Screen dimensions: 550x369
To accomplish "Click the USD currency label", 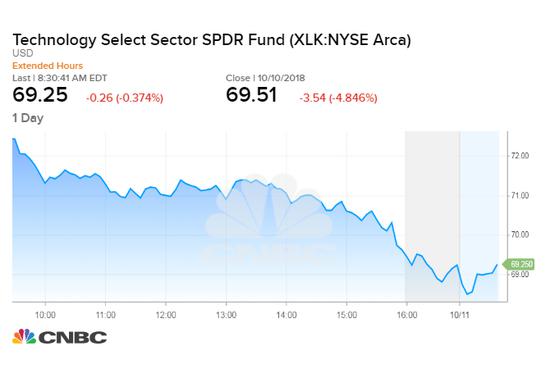I will [x=23, y=53].
